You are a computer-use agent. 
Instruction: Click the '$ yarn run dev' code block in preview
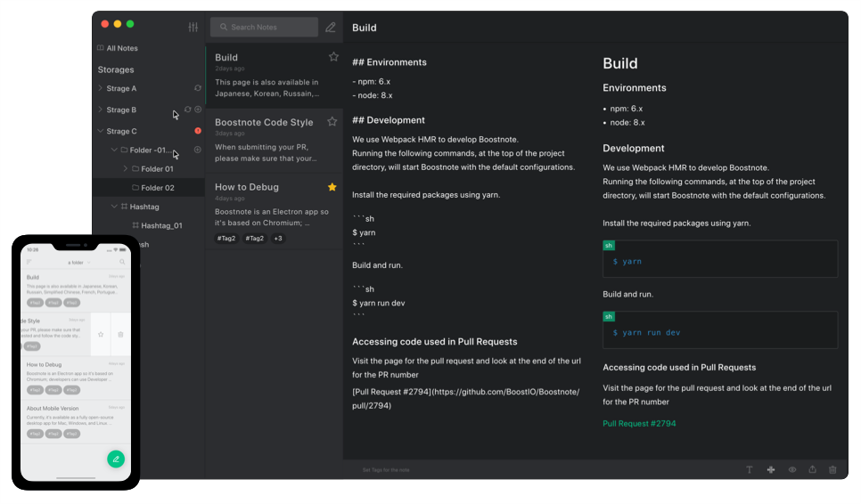720,330
